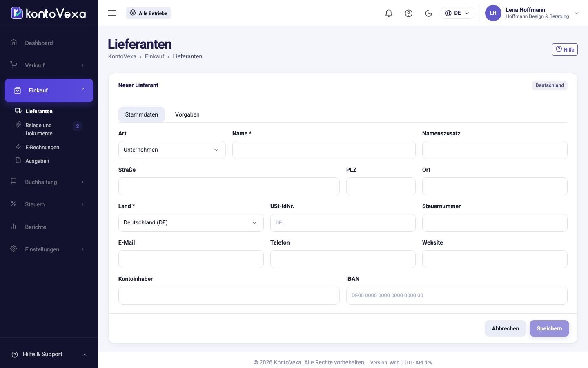Open the help question mark icon in header
The image size is (588, 368).
pyautogui.click(x=409, y=13)
